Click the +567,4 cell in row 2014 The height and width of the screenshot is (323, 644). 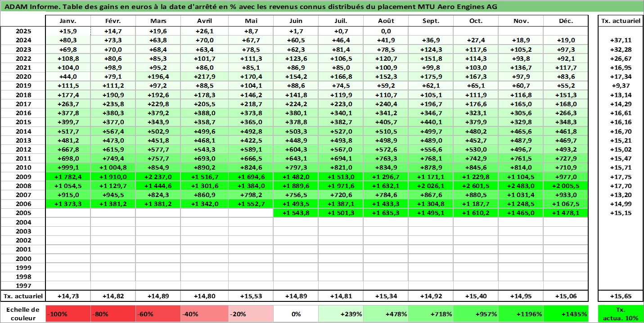(113, 131)
